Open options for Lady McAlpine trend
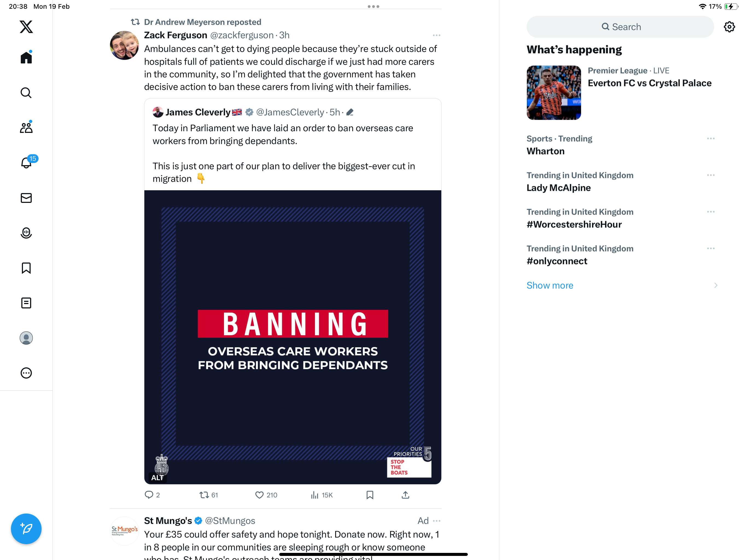 tap(711, 175)
